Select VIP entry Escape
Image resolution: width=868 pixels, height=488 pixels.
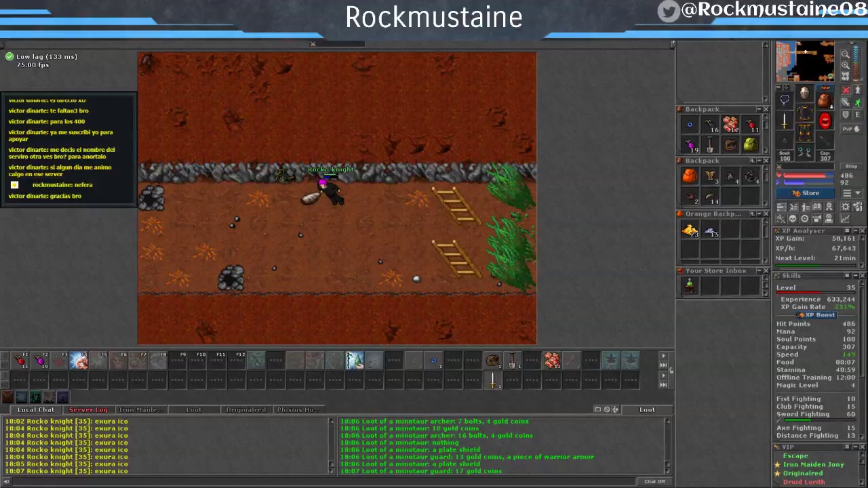click(795, 456)
